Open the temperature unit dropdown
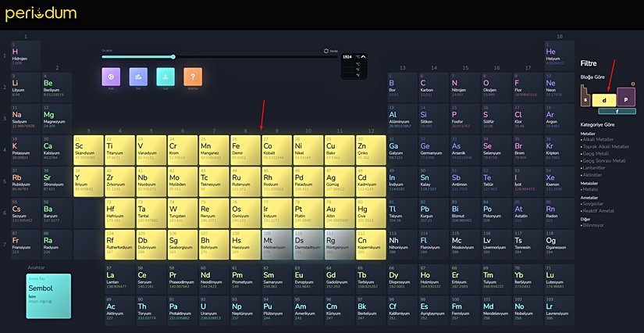 pyautogui.click(x=362, y=57)
